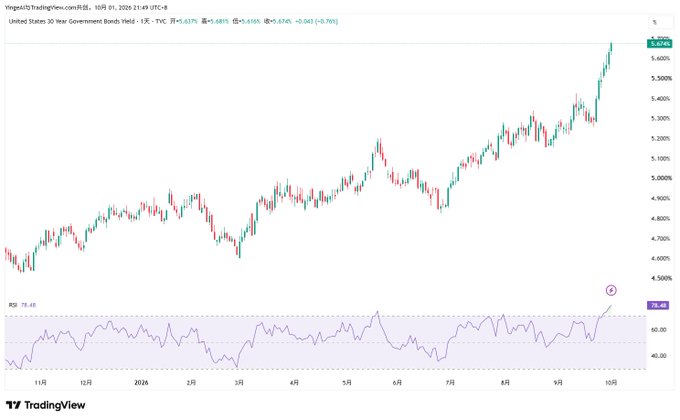Viewport: 680px width, 420px height.
Task: Click the purple 78.48 RSI axis label
Action: (x=659, y=305)
